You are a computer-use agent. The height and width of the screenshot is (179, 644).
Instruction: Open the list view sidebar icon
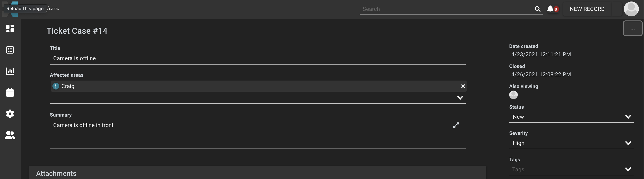point(10,50)
